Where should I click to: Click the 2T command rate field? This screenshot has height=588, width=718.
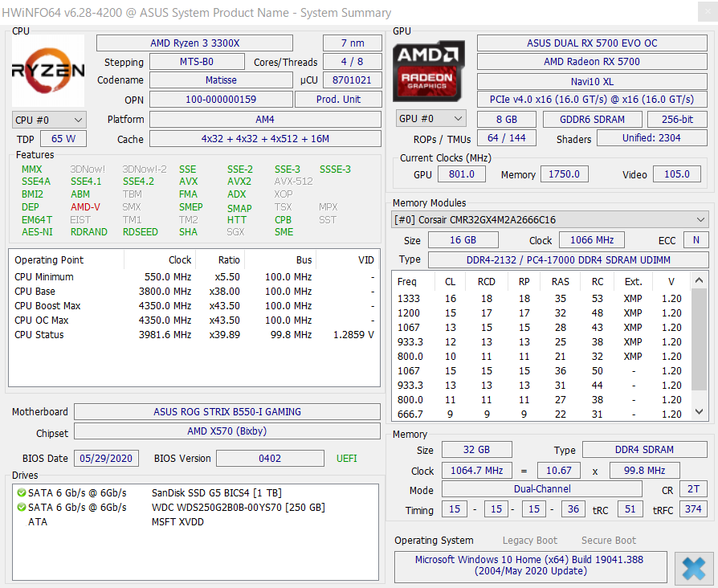click(694, 489)
